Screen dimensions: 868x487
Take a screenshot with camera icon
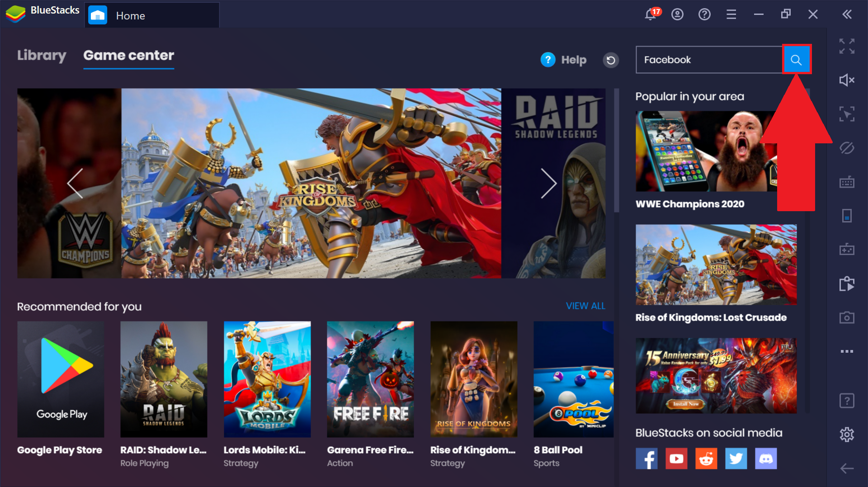(x=847, y=317)
